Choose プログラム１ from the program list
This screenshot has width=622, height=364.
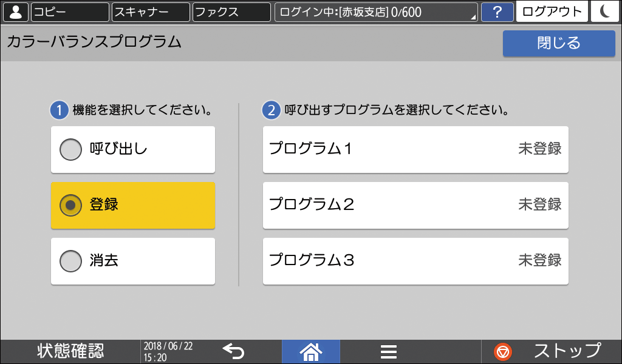[415, 149]
